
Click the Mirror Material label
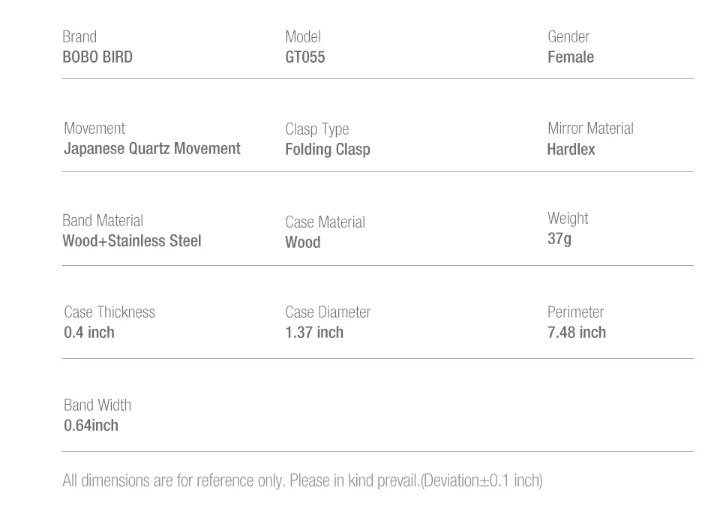click(590, 128)
